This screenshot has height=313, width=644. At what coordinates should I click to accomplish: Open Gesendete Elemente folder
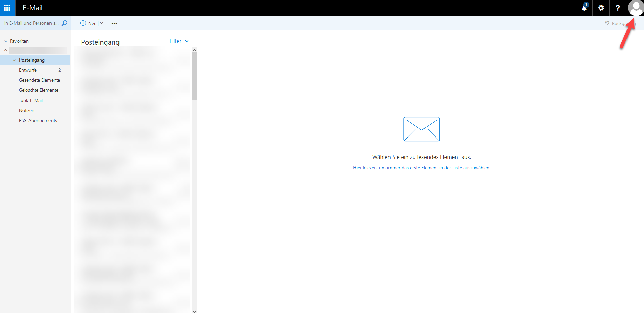39,80
